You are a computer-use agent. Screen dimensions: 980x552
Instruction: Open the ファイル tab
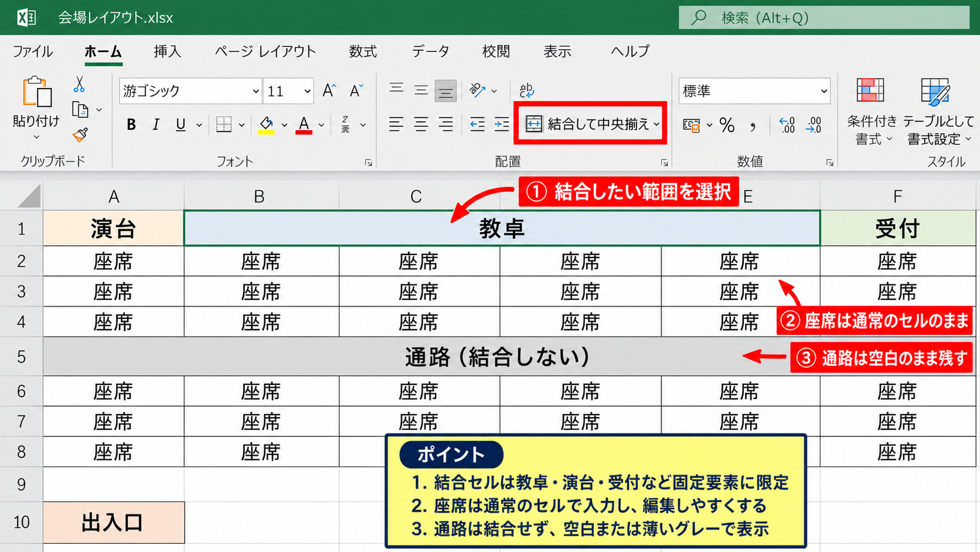click(33, 52)
